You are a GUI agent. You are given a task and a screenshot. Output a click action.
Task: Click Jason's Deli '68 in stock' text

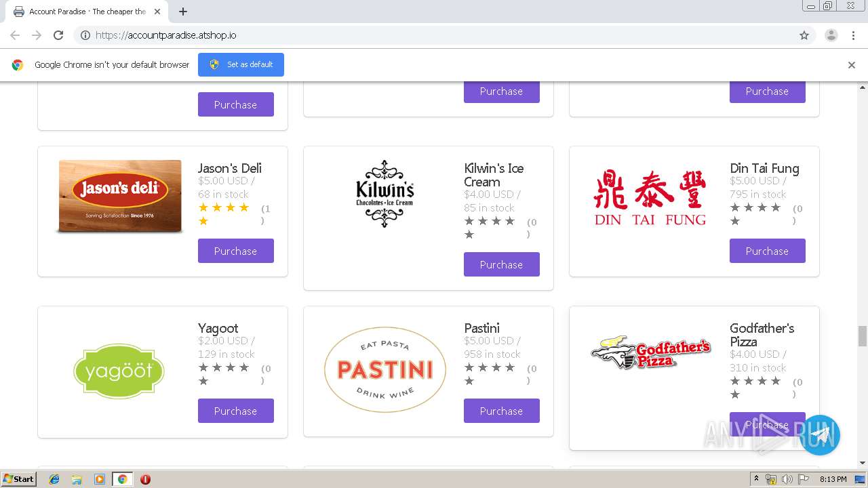tap(223, 194)
